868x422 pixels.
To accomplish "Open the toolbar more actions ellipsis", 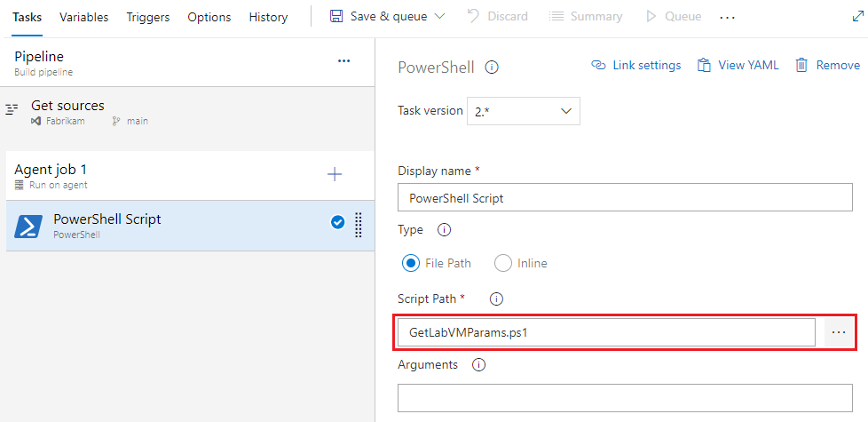I will coord(728,17).
